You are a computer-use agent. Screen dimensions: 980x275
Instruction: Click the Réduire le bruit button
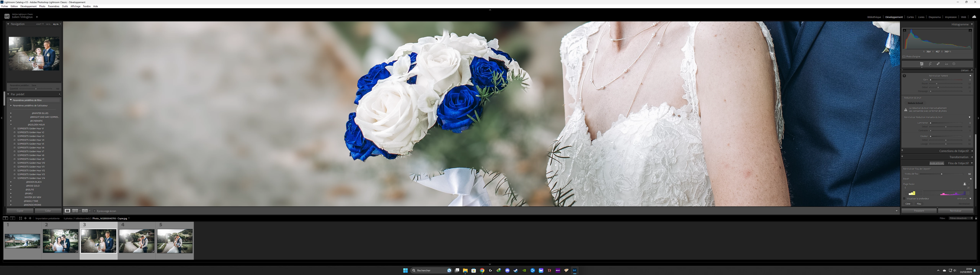pos(915,103)
